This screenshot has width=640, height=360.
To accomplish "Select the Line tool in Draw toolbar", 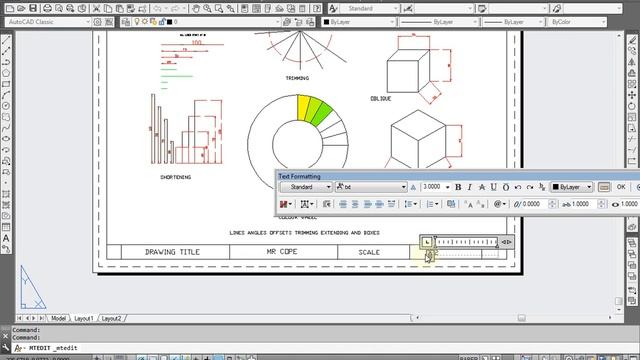I will (x=6, y=40).
